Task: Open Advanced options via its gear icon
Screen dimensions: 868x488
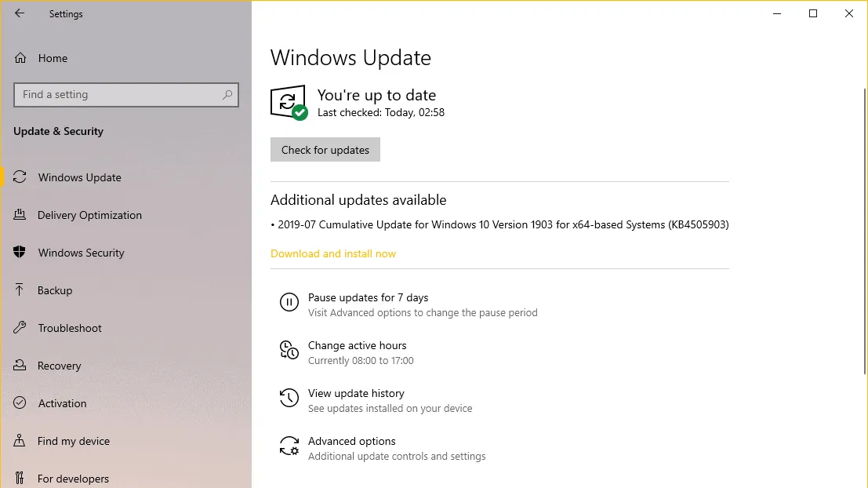Action: tap(289, 446)
